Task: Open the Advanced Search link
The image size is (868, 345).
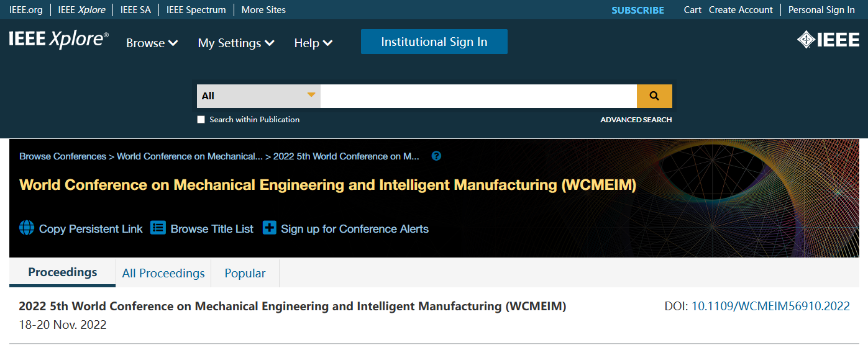Action: (636, 120)
